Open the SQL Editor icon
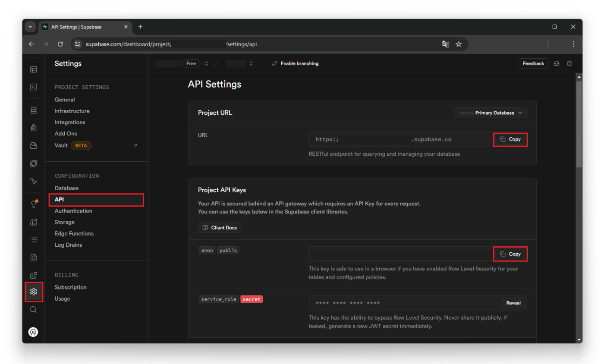The height and width of the screenshot is (364, 604). coord(33,87)
